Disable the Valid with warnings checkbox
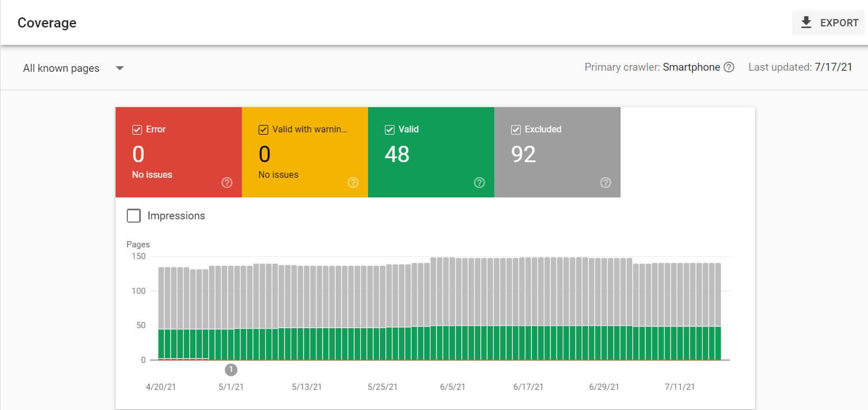The height and width of the screenshot is (410, 868). click(x=263, y=129)
